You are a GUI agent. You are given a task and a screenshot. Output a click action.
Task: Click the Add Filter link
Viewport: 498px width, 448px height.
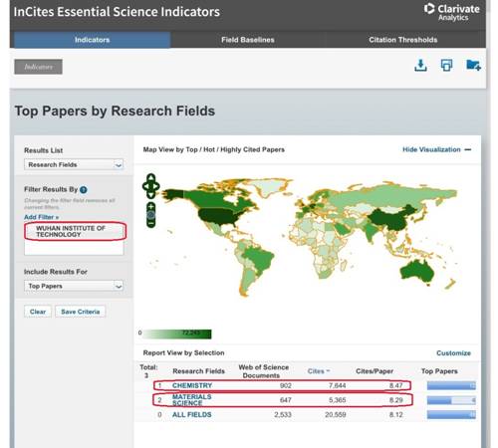41,217
